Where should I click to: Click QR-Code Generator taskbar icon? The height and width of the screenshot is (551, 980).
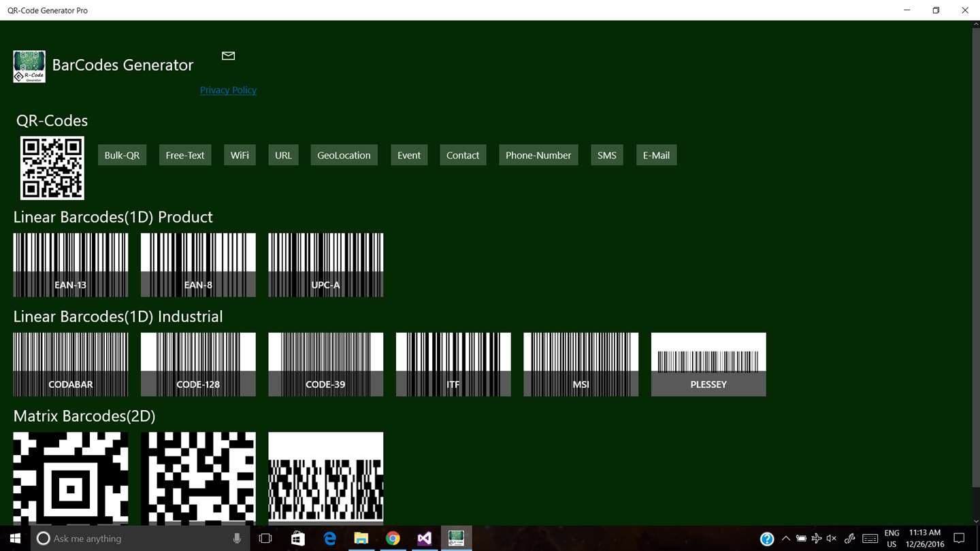(456, 538)
